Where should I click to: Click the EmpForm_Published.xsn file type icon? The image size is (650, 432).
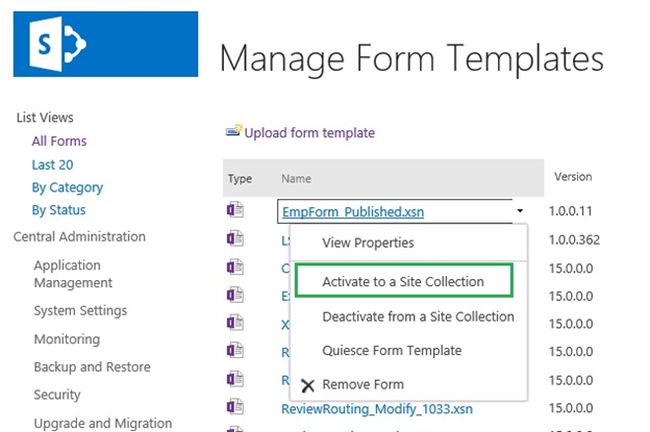click(x=235, y=210)
